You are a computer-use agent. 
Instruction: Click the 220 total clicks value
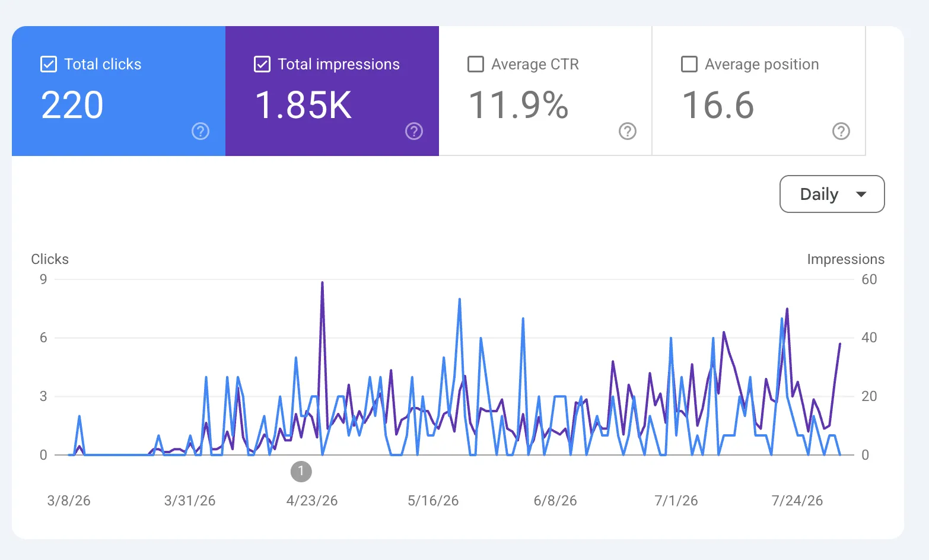[x=72, y=106]
